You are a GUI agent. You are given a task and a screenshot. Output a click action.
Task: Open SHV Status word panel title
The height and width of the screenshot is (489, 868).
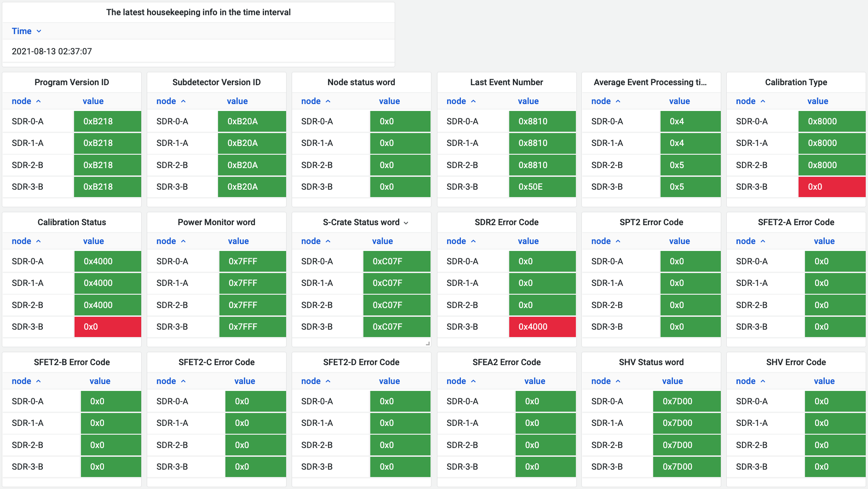point(651,362)
